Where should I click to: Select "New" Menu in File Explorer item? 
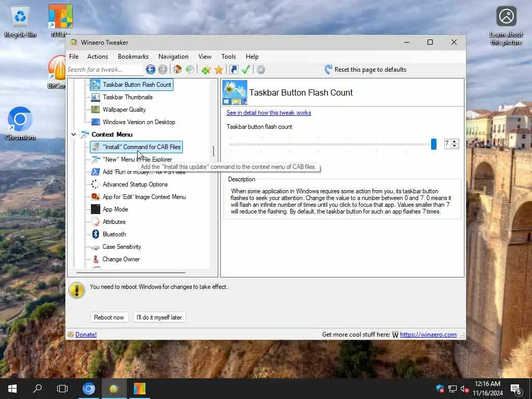[x=137, y=159]
